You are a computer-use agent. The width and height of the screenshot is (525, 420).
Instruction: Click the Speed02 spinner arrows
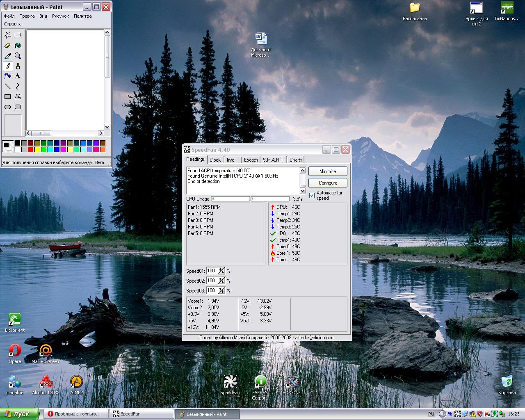pos(221,281)
